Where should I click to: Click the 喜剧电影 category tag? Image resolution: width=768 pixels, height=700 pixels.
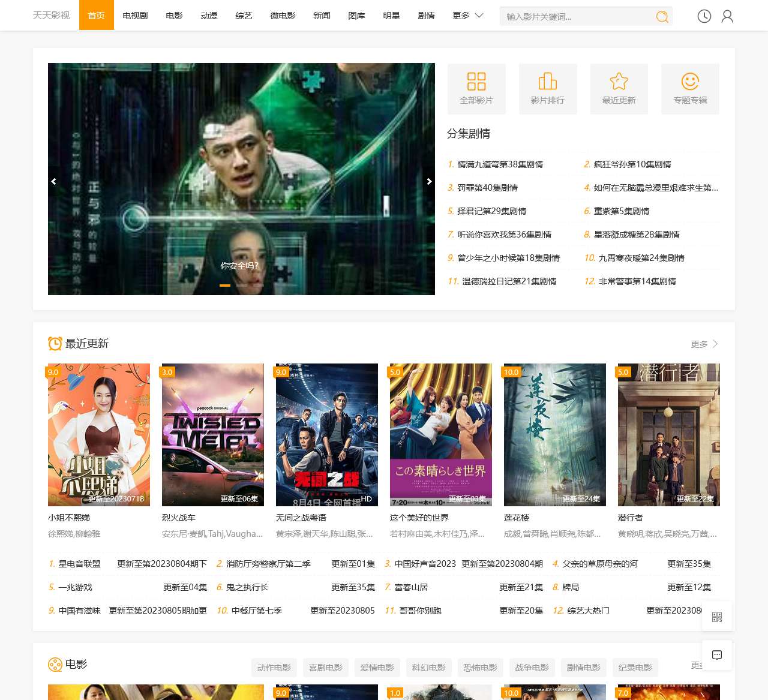pos(326,668)
